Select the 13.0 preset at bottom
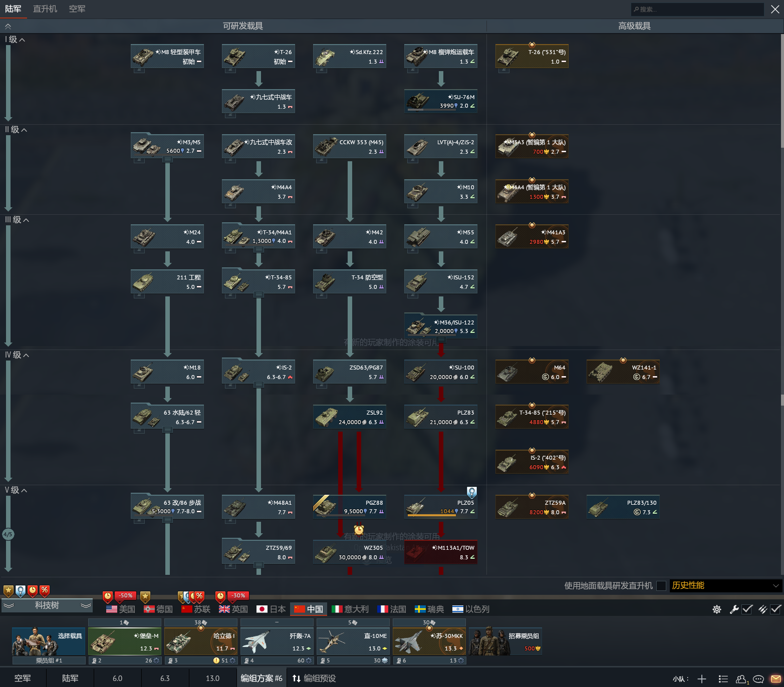This screenshot has height=687, width=784. (213, 678)
